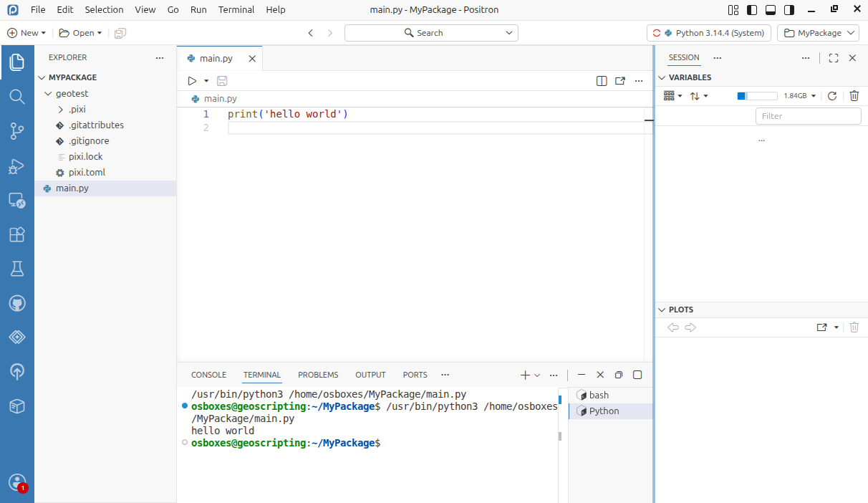Click the Python 3.14.4 (System) interpreter button

click(x=709, y=33)
